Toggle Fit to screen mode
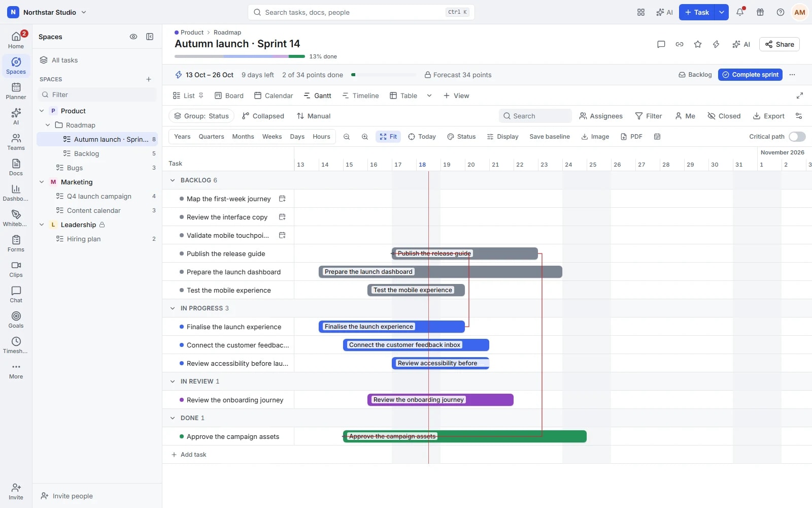 click(x=388, y=137)
